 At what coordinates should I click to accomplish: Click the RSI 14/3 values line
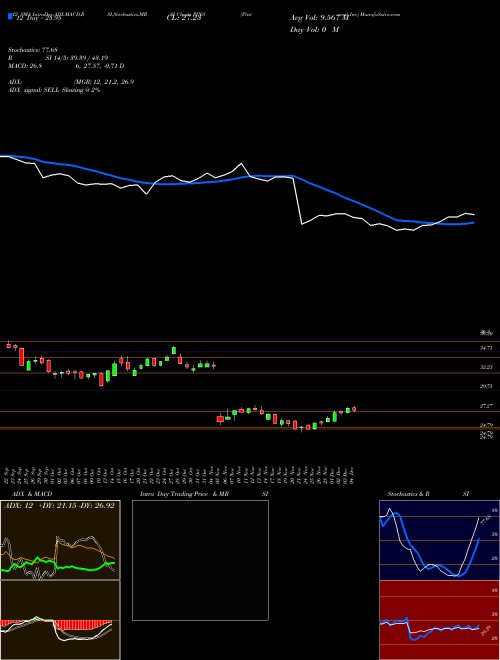click(58, 58)
